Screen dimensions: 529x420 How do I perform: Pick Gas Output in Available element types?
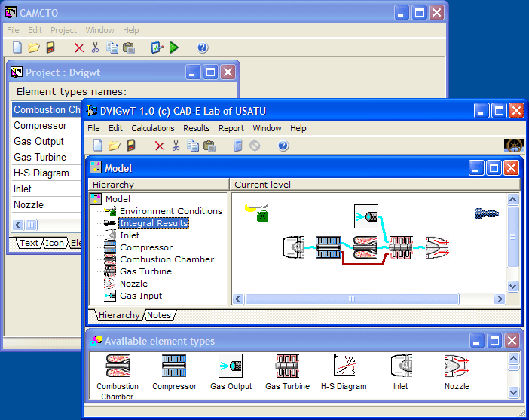(x=231, y=366)
